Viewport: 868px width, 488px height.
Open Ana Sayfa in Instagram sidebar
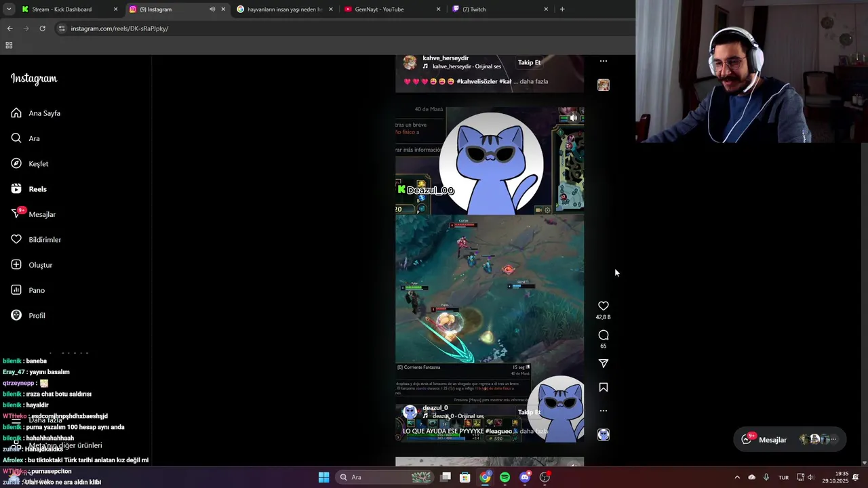(x=36, y=113)
